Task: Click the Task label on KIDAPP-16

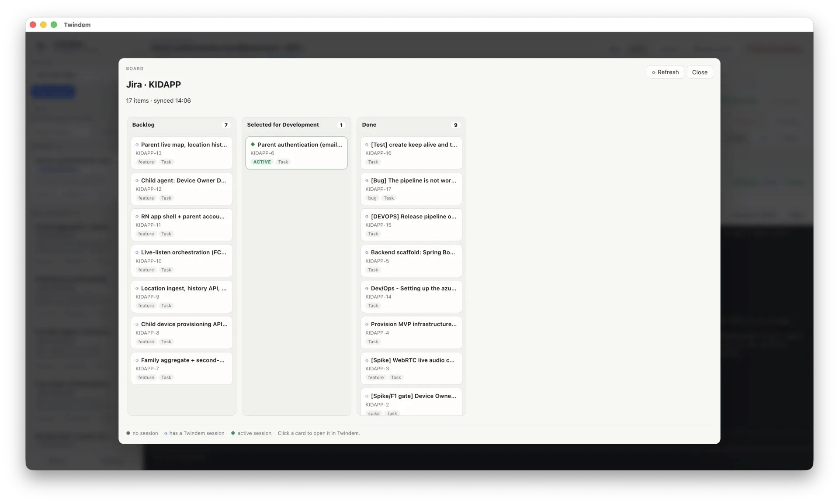Action: (x=373, y=162)
